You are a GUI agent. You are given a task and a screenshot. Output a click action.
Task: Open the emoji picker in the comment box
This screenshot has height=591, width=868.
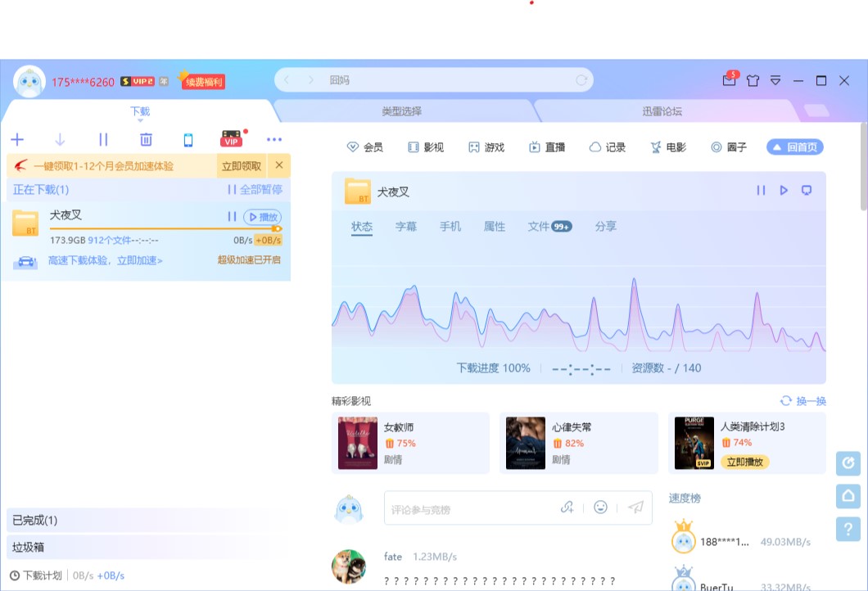coord(600,508)
